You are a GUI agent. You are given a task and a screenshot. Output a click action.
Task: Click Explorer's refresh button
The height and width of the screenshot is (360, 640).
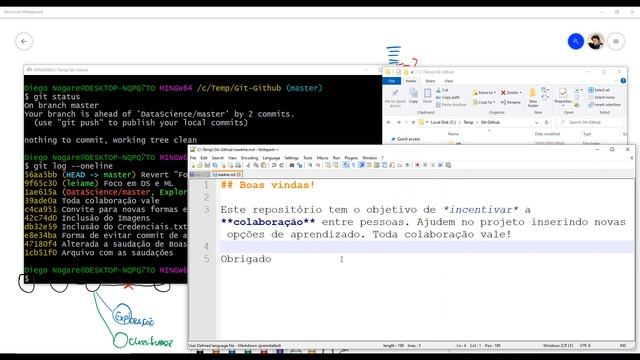pyautogui.click(x=546, y=122)
